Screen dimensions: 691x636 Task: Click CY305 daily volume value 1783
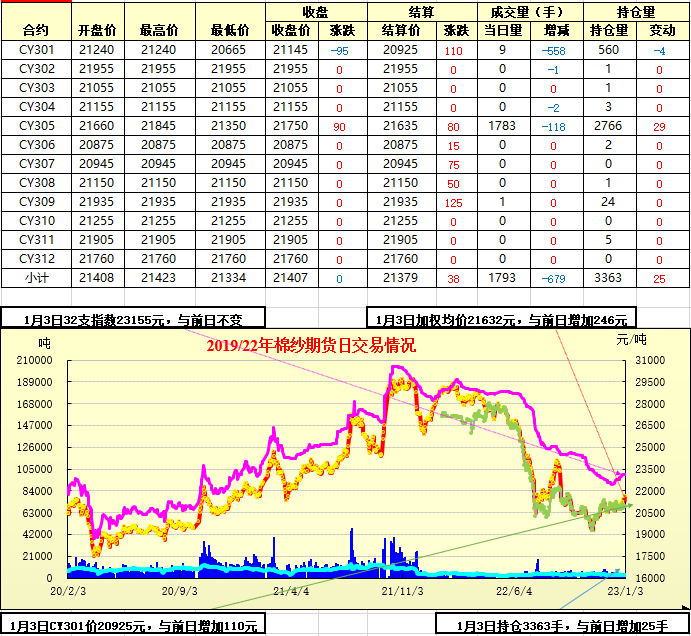502,126
